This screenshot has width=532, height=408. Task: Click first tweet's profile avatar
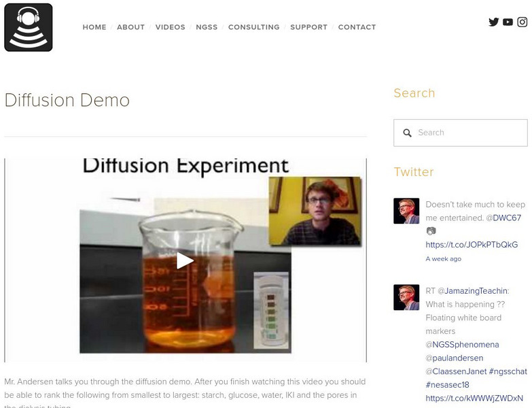(406, 211)
